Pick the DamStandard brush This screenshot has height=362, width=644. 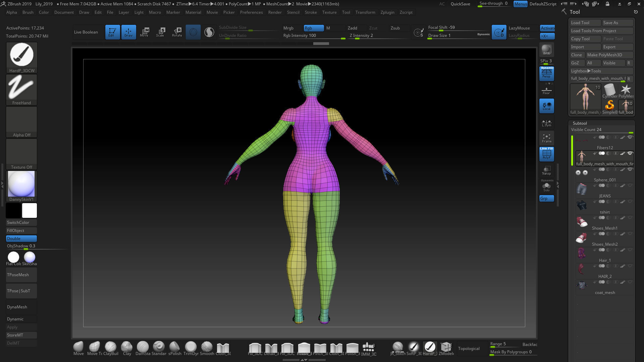pyautogui.click(x=143, y=348)
